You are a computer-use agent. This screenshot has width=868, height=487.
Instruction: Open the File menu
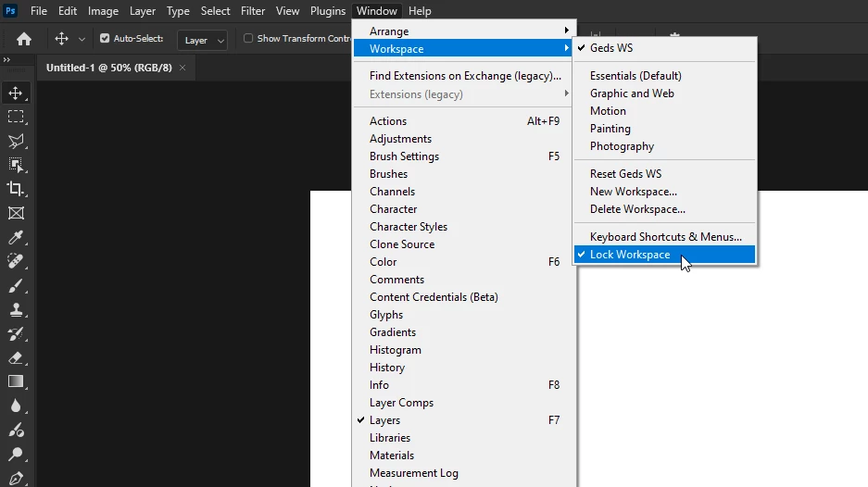tap(39, 11)
